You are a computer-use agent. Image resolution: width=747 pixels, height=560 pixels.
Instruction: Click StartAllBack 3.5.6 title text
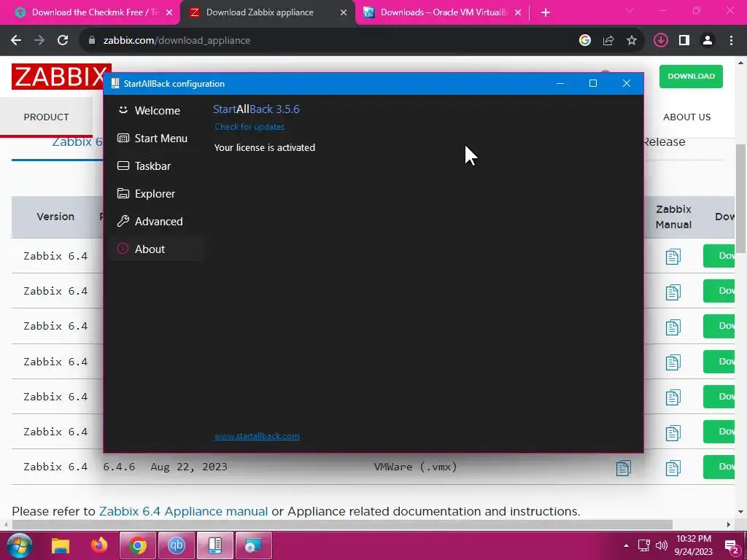(x=256, y=109)
